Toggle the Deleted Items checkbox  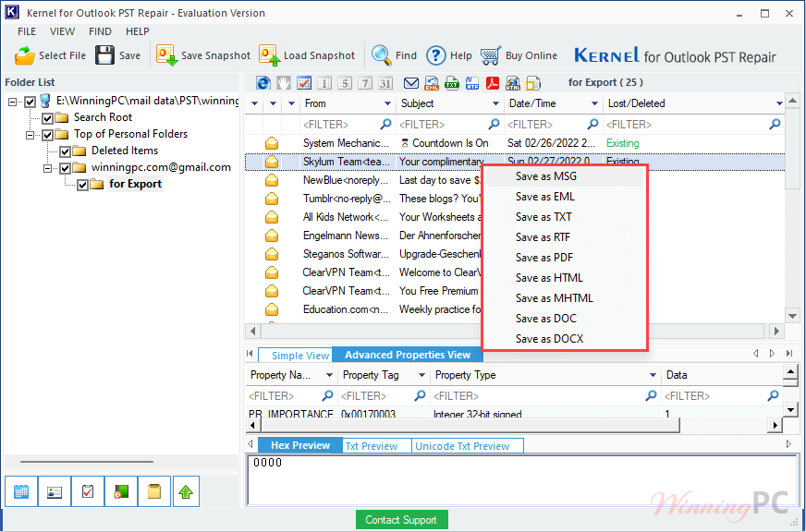click(x=65, y=152)
